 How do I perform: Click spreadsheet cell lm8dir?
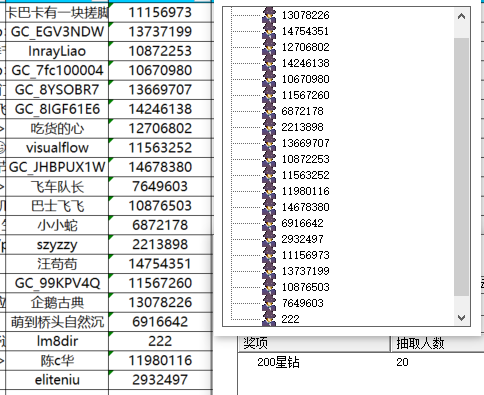tap(57, 341)
